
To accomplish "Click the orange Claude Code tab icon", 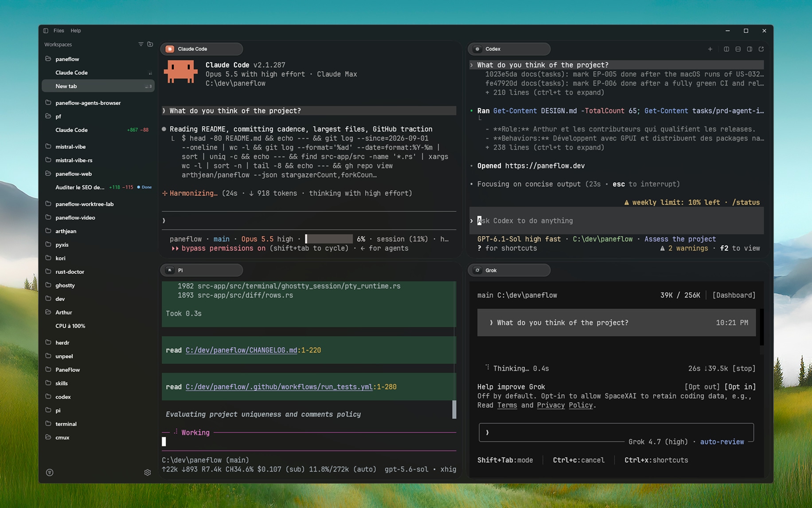I will 170,49.
